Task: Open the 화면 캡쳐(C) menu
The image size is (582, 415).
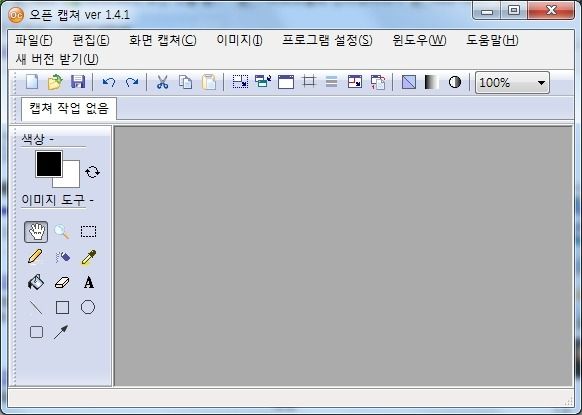Action: click(x=163, y=40)
